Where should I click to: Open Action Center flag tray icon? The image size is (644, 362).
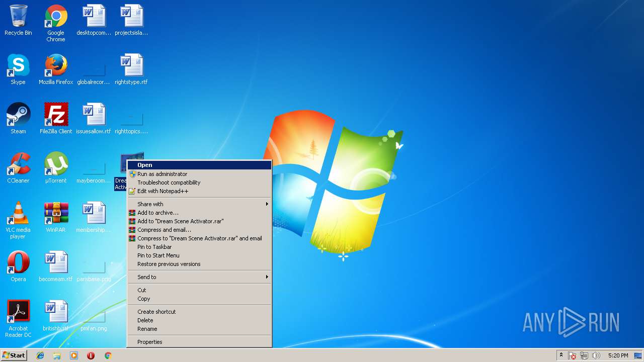pyautogui.click(x=572, y=355)
